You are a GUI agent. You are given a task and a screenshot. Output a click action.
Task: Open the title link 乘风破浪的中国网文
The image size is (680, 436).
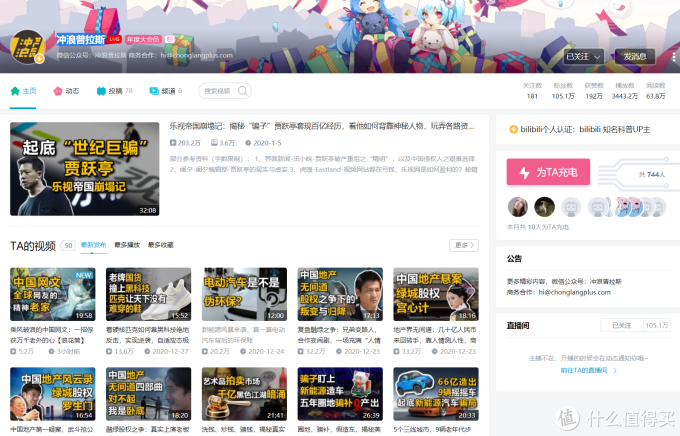pos(52,335)
